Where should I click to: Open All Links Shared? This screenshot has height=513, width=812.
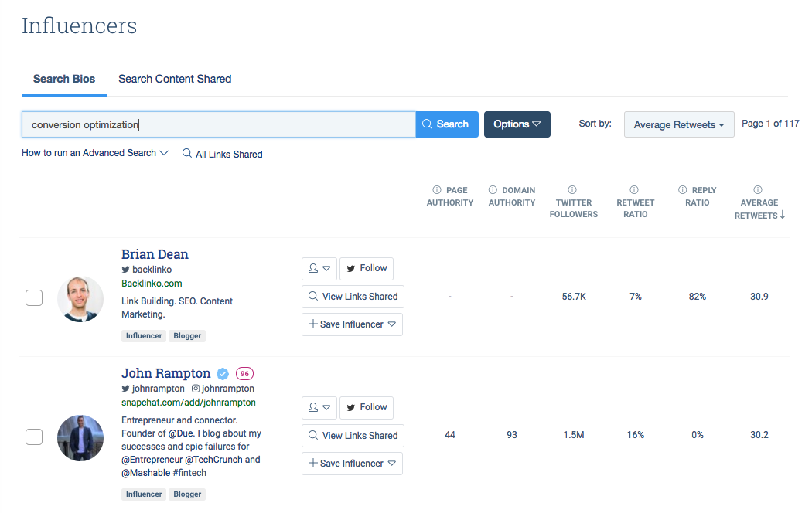point(223,154)
